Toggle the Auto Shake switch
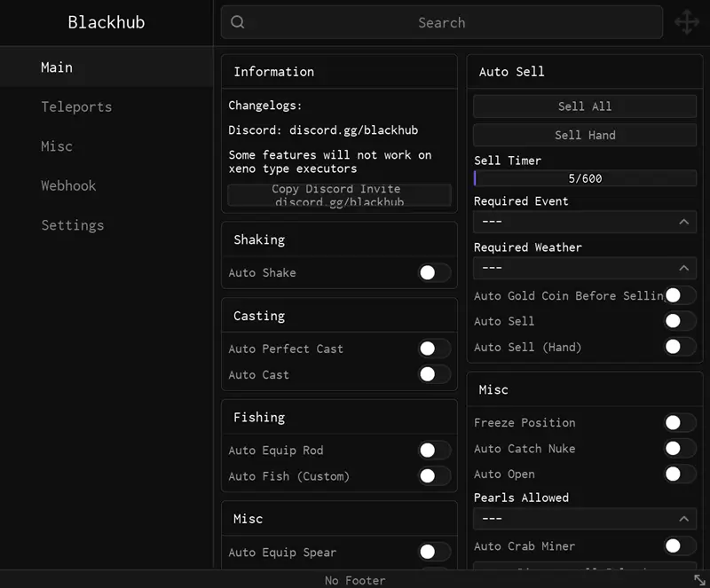Viewport: 710px width, 588px height. click(x=434, y=272)
